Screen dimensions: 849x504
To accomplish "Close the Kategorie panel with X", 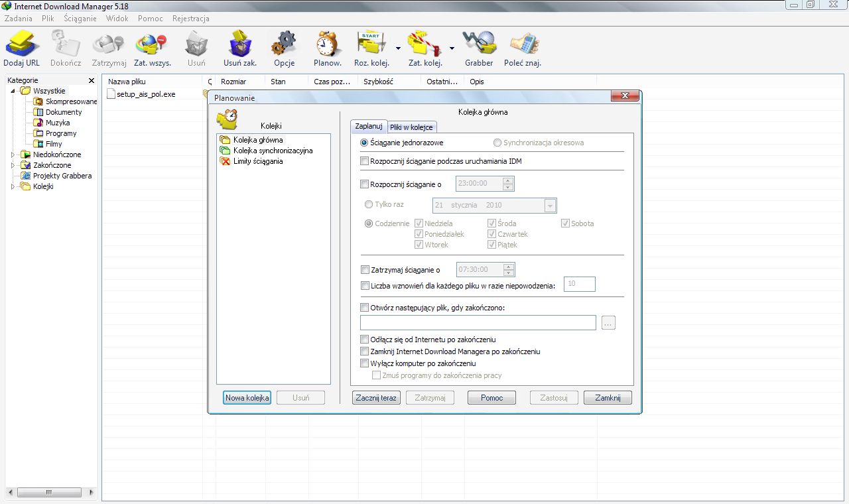I will (x=92, y=80).
